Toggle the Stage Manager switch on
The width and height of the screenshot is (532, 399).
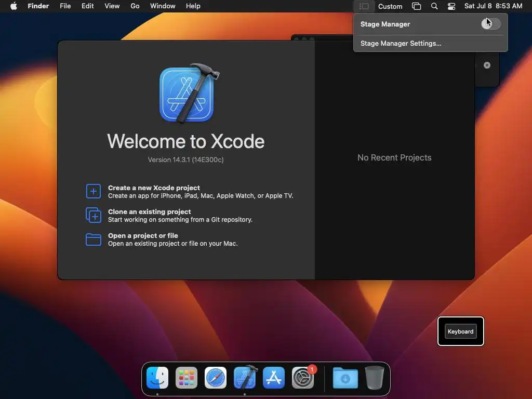pos(490,24)
